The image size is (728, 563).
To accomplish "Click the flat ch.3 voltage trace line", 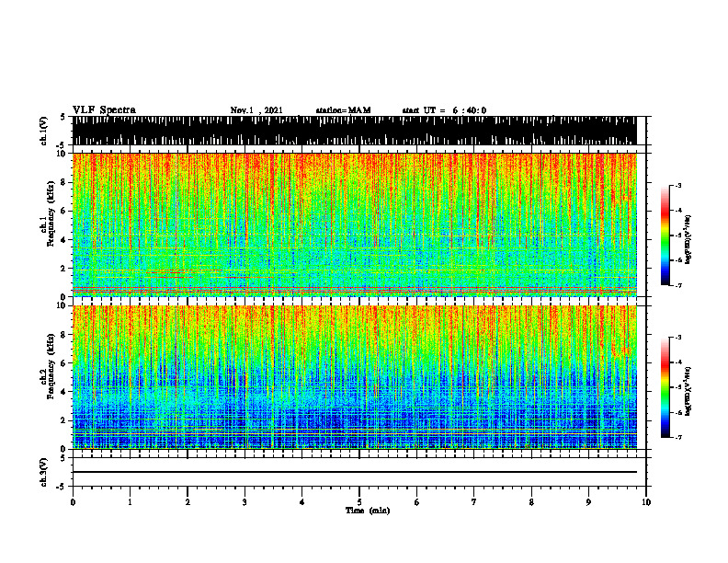I will [x=355, y=472].
